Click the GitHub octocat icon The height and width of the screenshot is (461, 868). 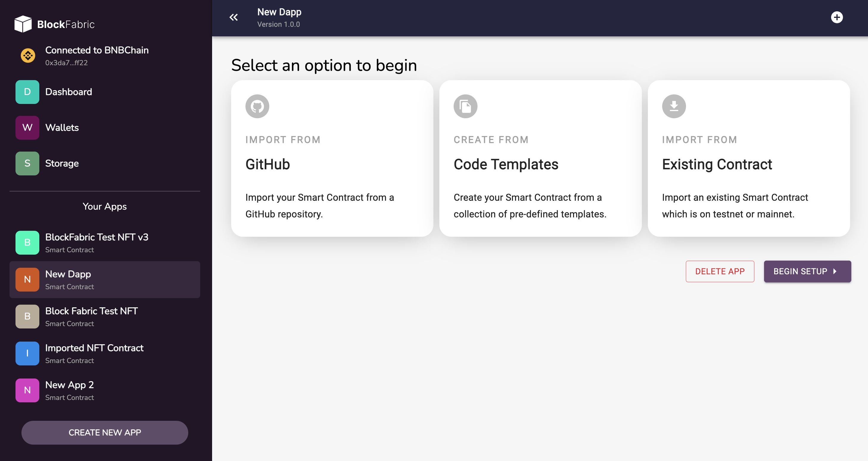(257, 107)
